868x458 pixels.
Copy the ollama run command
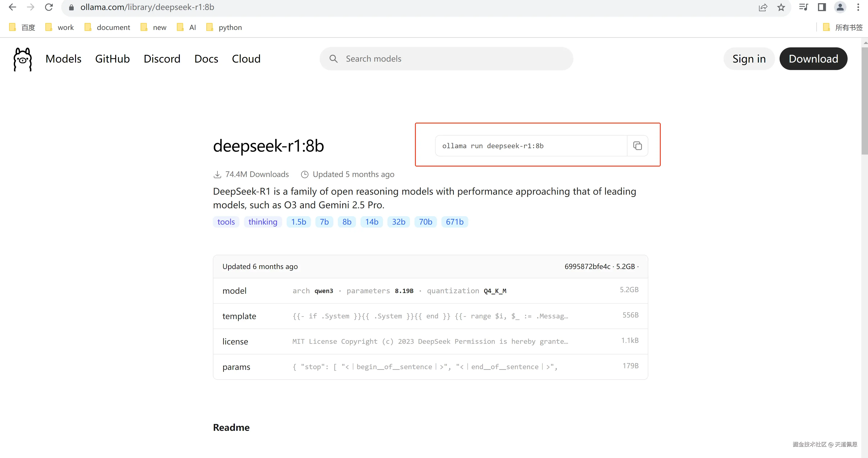[637, 146]
